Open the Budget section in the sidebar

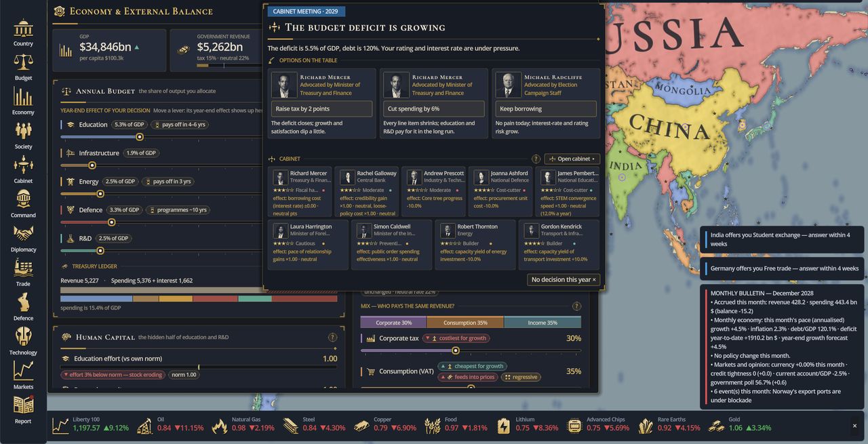coord(23,67)
